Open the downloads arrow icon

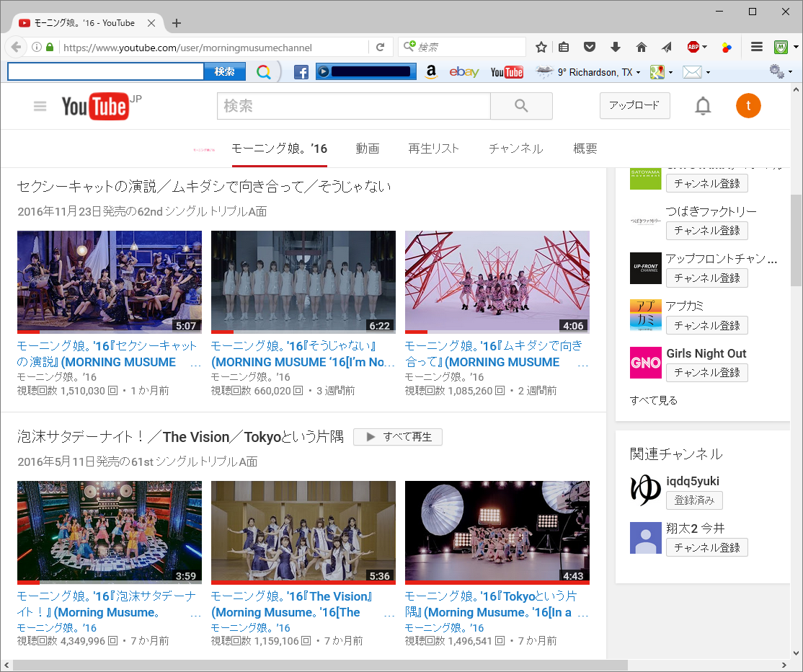pyautogui.click(x=616, y=47)
